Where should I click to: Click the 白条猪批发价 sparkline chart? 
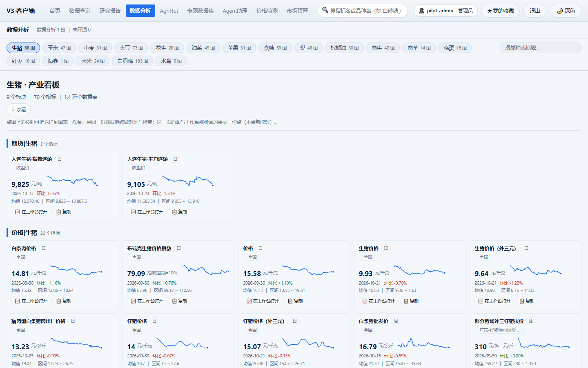[424, 343]
